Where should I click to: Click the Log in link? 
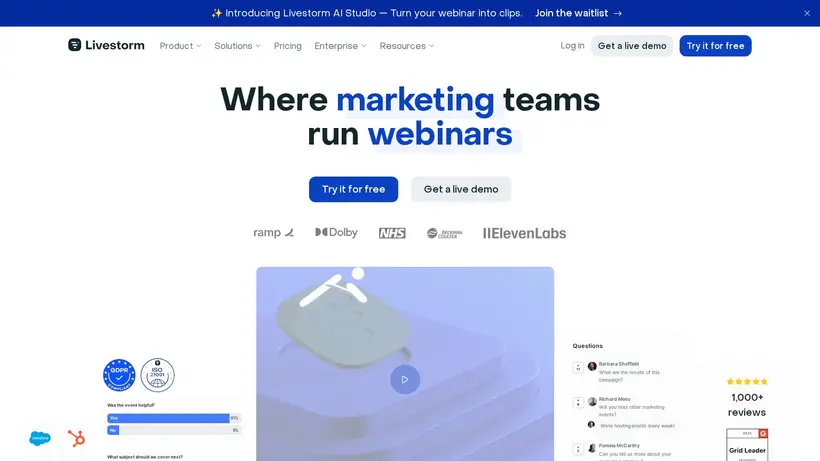(572, 45)
